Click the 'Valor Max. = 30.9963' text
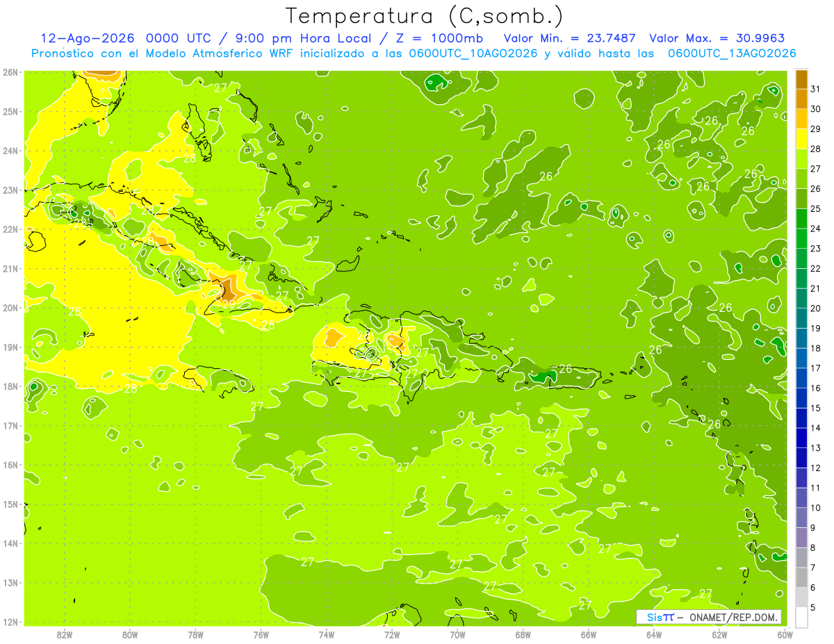Viewport: 834px width, 644px height. 717,38
